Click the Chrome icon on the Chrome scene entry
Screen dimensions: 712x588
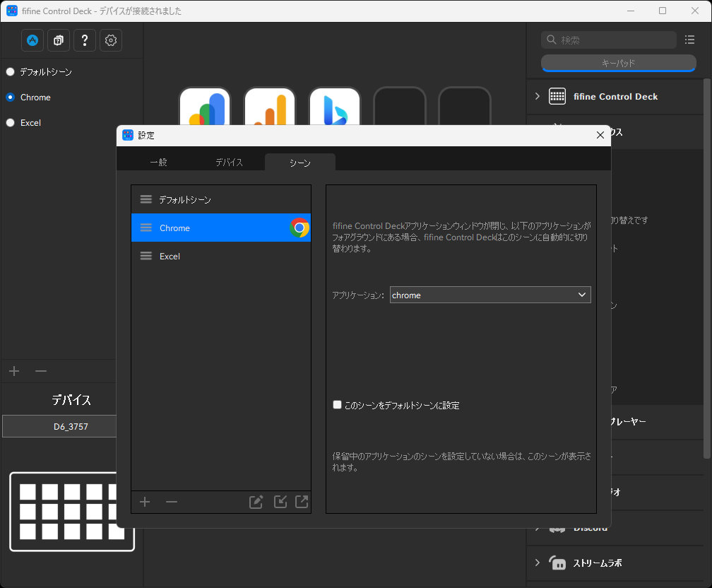click(299, 228)
